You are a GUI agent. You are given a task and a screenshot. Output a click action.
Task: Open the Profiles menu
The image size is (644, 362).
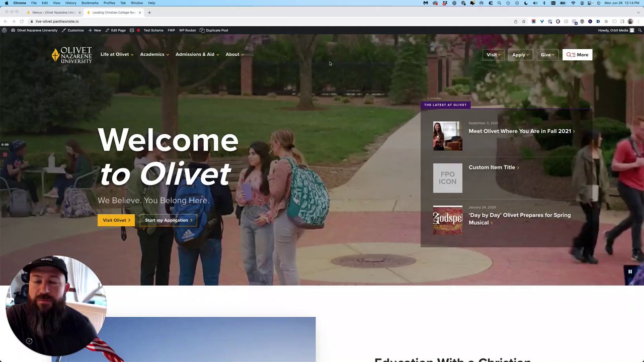tap(109, 3)
